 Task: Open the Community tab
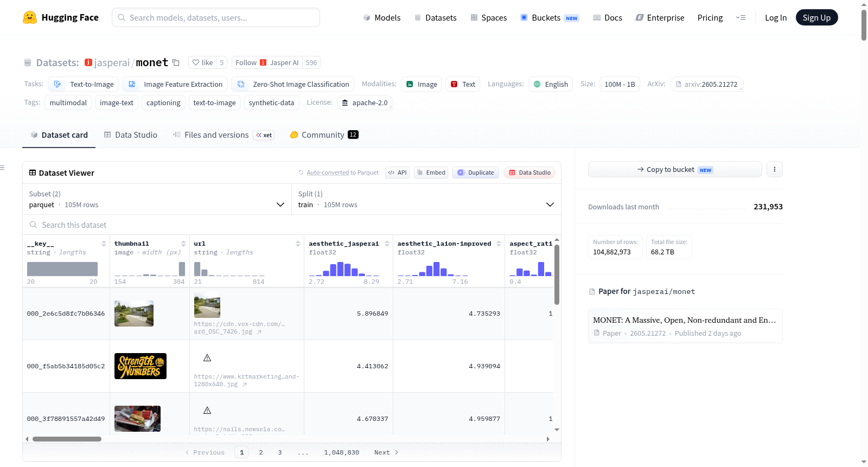coord(324,135)
